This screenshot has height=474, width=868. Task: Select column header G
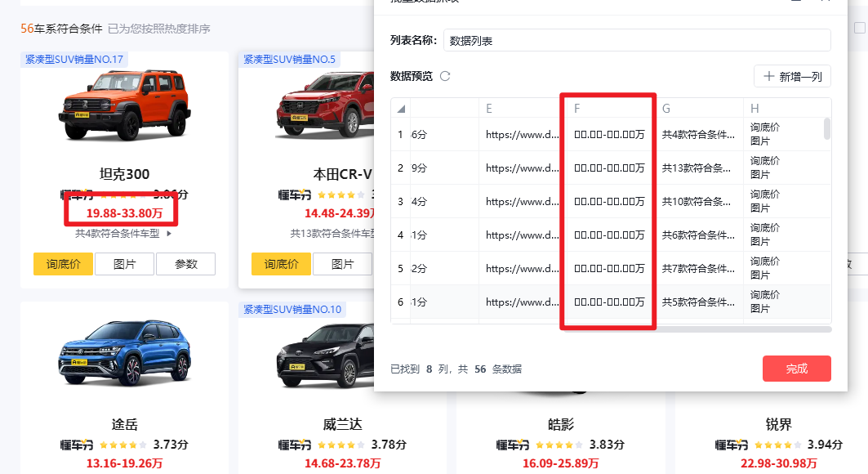click(666, 109)
